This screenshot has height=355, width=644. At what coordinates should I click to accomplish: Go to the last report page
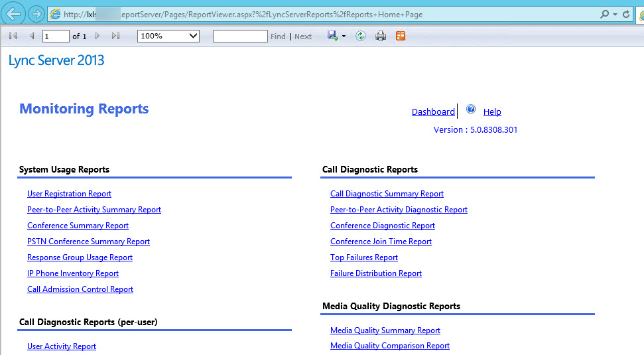coord(115,36)
